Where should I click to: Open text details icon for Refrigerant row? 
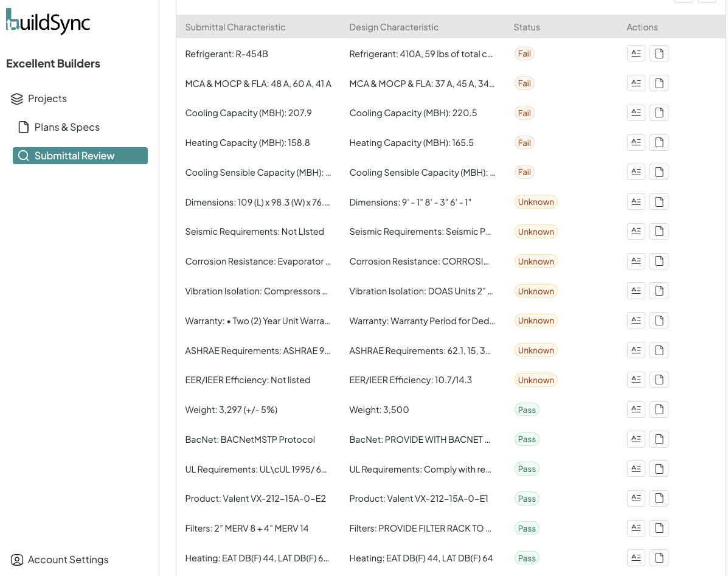pos(636,54)
